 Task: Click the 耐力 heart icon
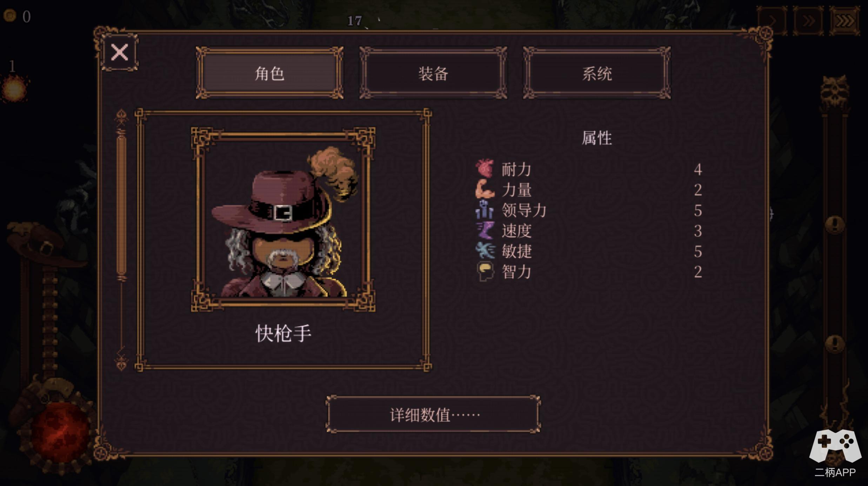(x=485, y=168)
